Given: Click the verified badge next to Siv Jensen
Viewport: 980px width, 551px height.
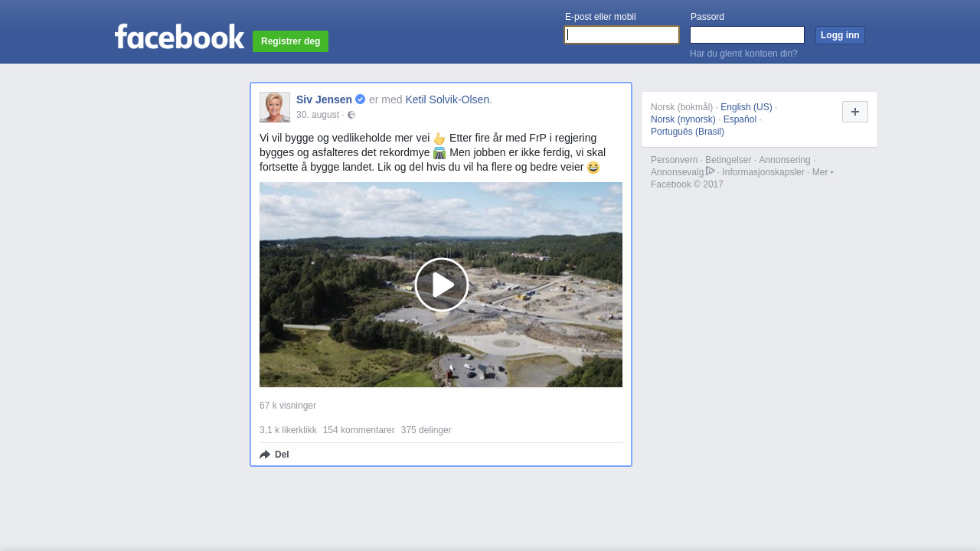Looking at the screenshot, I should pyautogui.click(x=360, y=99).
